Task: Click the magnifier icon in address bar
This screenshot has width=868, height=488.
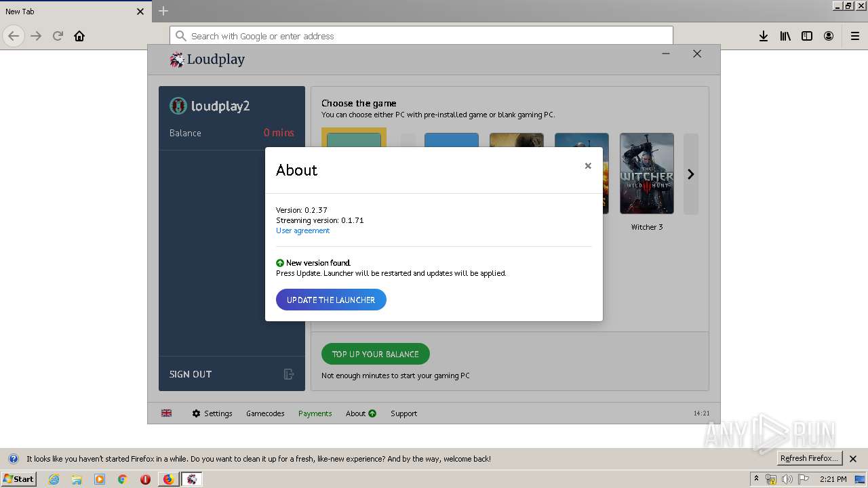Action: click(180, 36)
